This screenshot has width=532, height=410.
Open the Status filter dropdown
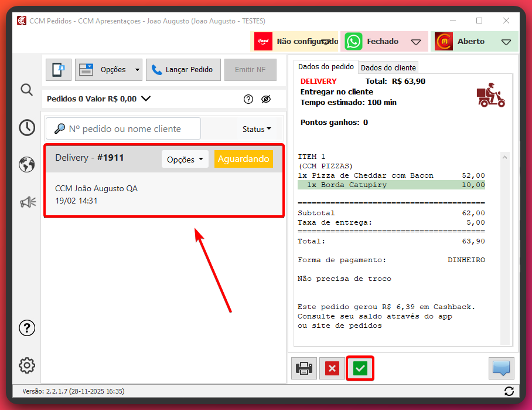[x=257, y=129]
